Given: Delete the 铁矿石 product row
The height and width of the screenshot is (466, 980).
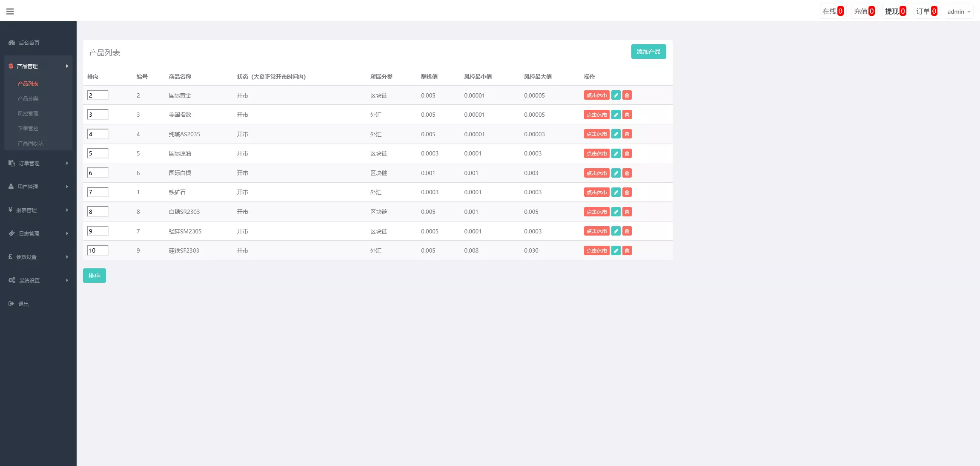Looking at the screenshot, I should [627, 192].
